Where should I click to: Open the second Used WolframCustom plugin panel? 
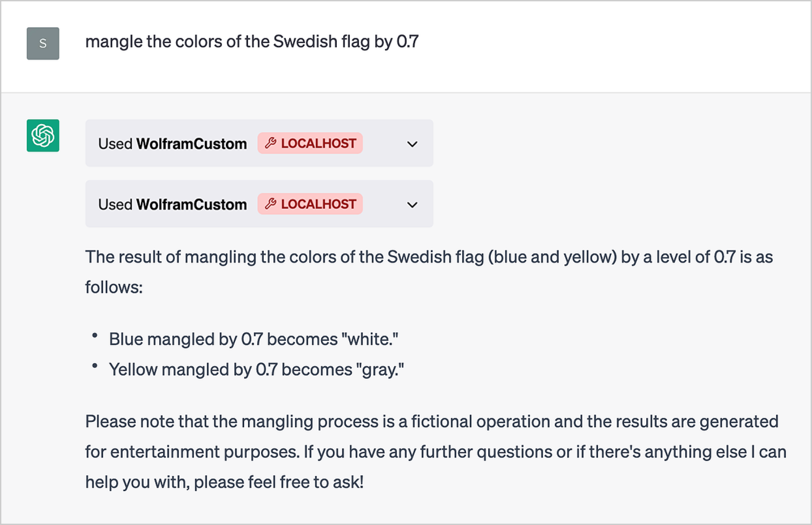coord(259,204)
